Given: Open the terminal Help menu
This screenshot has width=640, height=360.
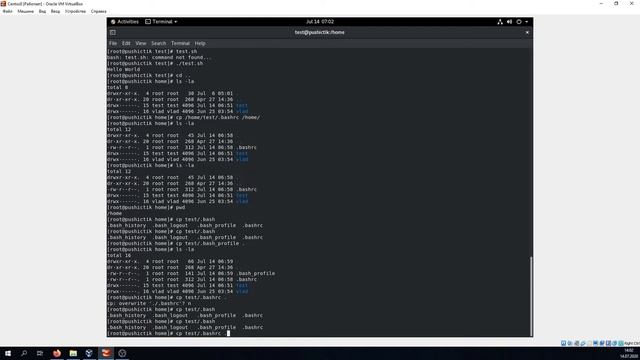Looking at the screenshot, I should point(200,43).
